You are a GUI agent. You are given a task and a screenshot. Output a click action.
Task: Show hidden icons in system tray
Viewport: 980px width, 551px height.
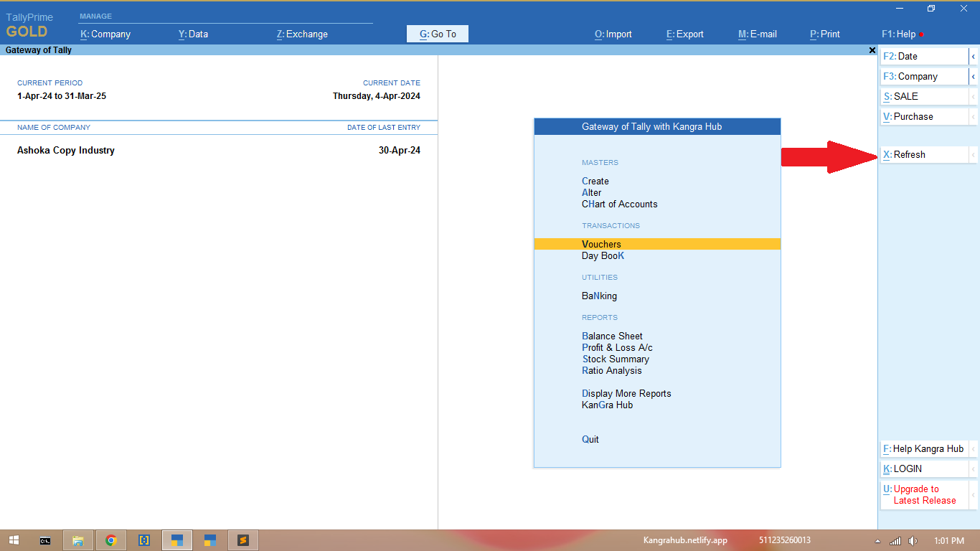click(878, 540)
